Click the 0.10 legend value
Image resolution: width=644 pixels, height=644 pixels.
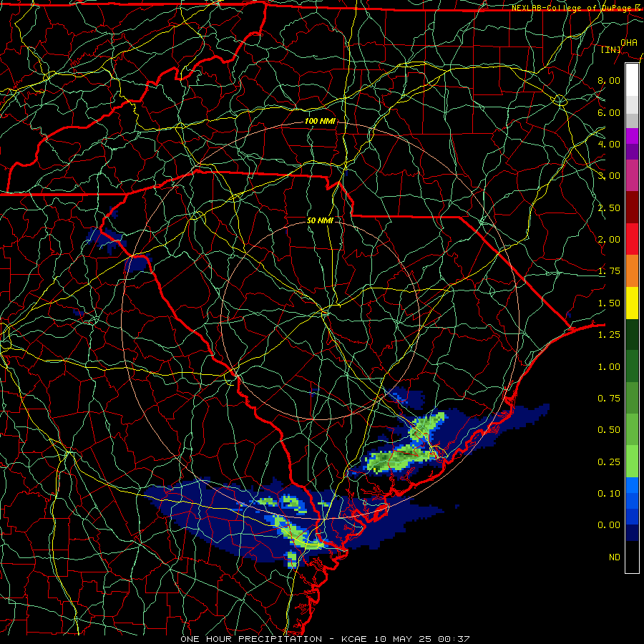pyautogui.click(x=609, y=494)
